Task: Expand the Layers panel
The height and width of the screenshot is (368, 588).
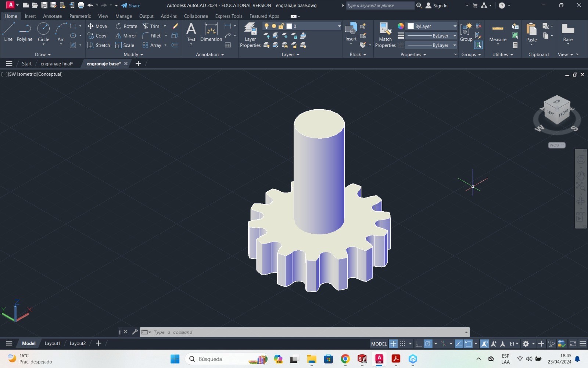Action: click(x=290, y=54)
